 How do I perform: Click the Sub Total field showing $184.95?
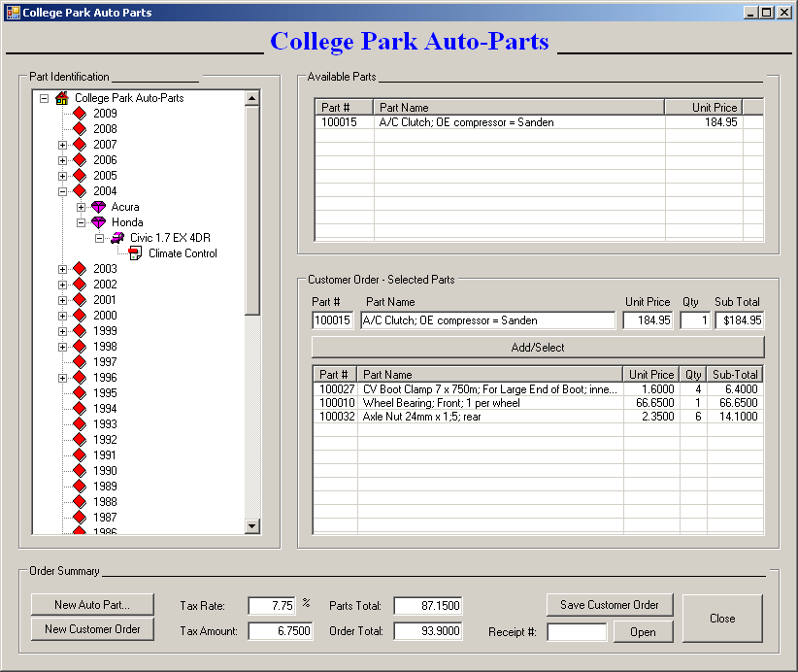[x=740, y=320]
